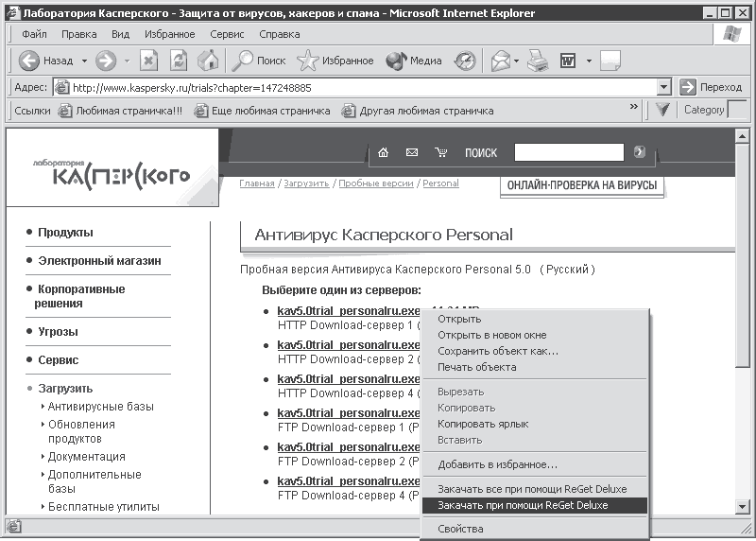Open the Back button history dropdown
Image resolution: width=756 pixels, height=541 pixels.
[x=84, y=61]
